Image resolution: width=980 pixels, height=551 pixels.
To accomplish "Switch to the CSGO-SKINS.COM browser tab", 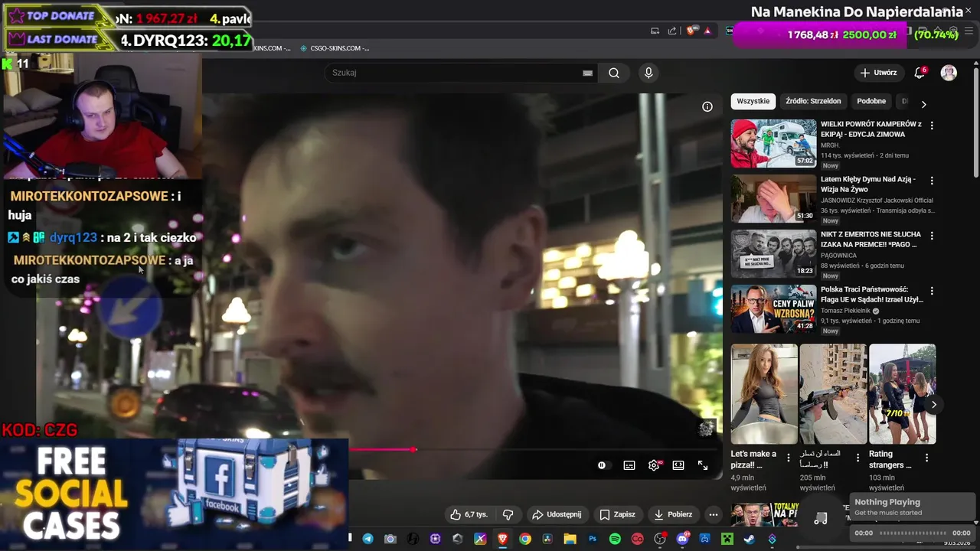I will pyautogui.click(x=335, y=48).
